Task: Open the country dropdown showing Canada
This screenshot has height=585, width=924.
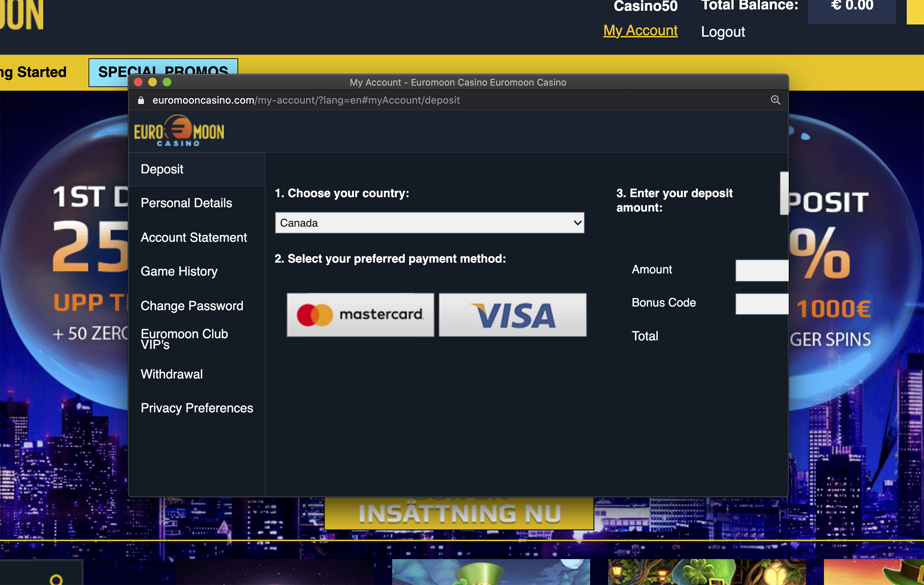Action: pyautogui.click(x=430, y=223)
